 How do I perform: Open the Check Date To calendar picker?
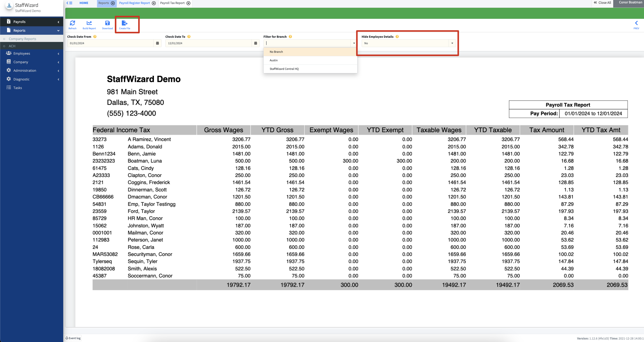[255, 43]
